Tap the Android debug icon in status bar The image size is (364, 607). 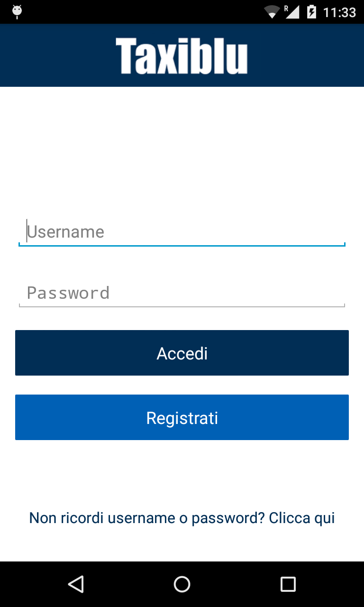point(17,11)
